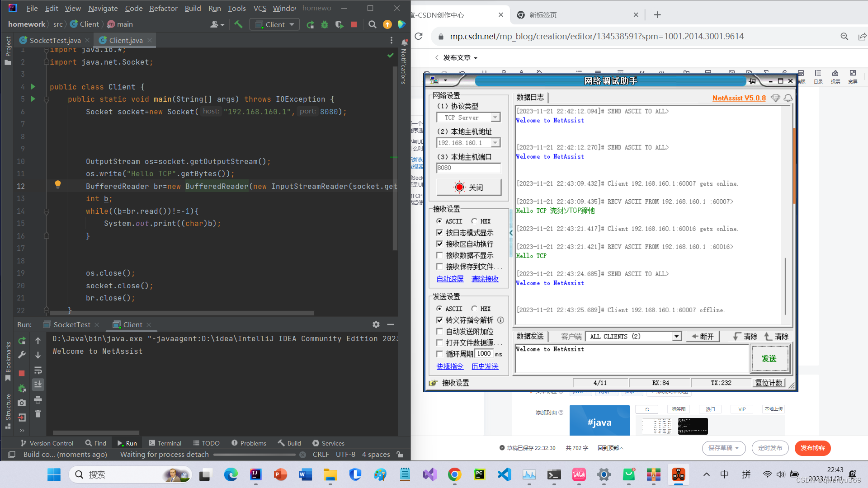Image resolution: width=868 pixels, height=488 pixels.
Task: Click the green Build hammer icon
Action: (238, 24)
